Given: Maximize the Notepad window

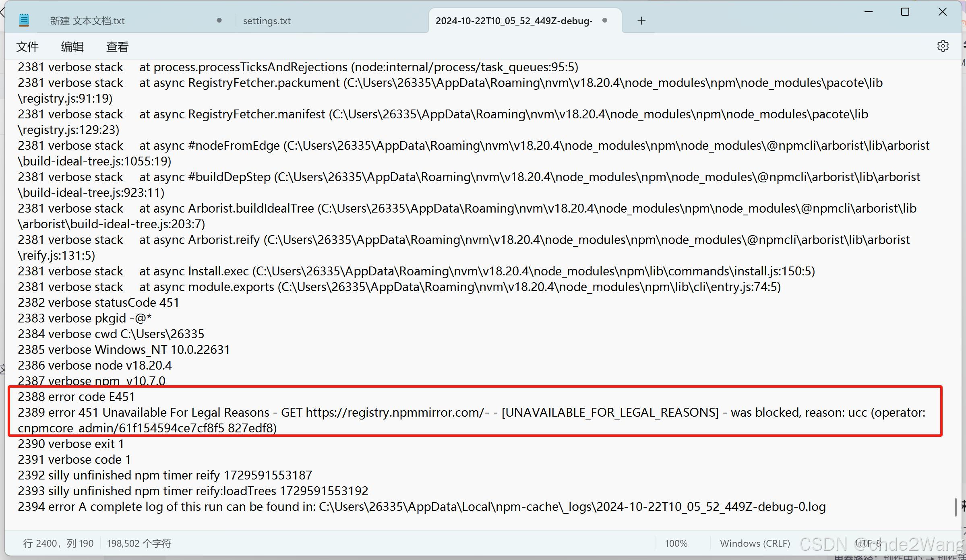Looking at the screenshot, I should point(905,12).
